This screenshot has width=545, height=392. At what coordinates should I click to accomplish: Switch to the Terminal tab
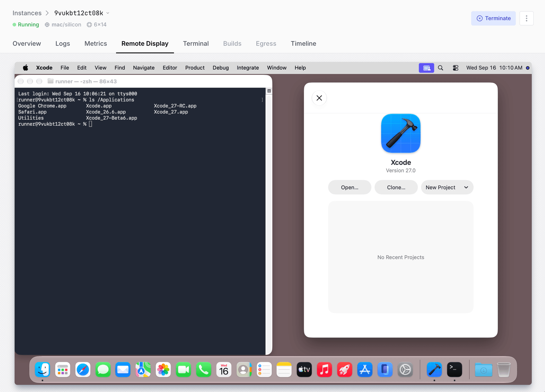point(196,43)
